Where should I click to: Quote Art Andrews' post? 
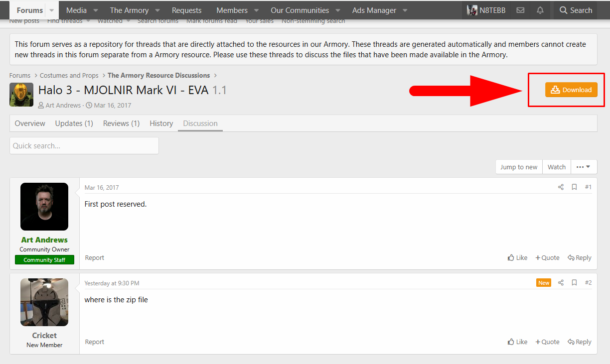(x=547, y=258)
